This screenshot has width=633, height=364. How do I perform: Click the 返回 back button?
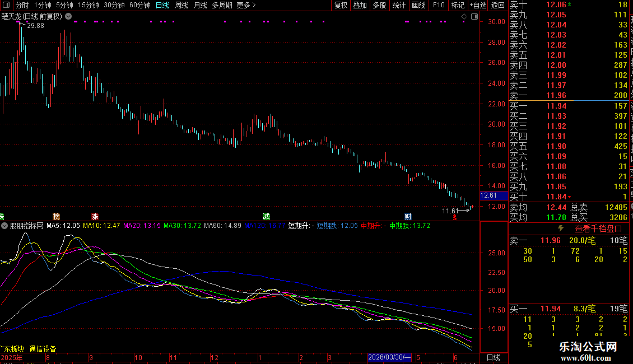coord(498,5)
